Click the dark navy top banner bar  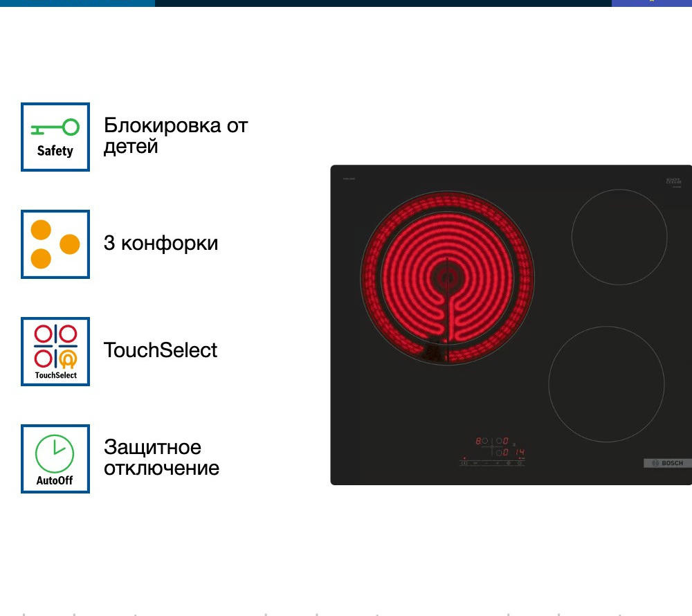click(381, 3)
